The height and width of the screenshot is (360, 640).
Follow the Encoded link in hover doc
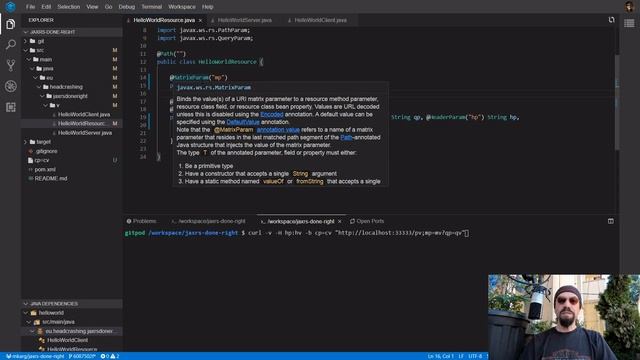click(271, 115)
